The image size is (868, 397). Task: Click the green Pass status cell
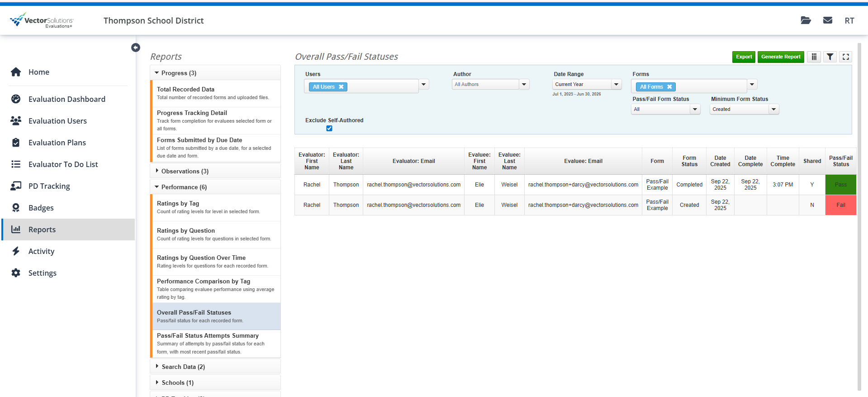click(x=840, y=185)
